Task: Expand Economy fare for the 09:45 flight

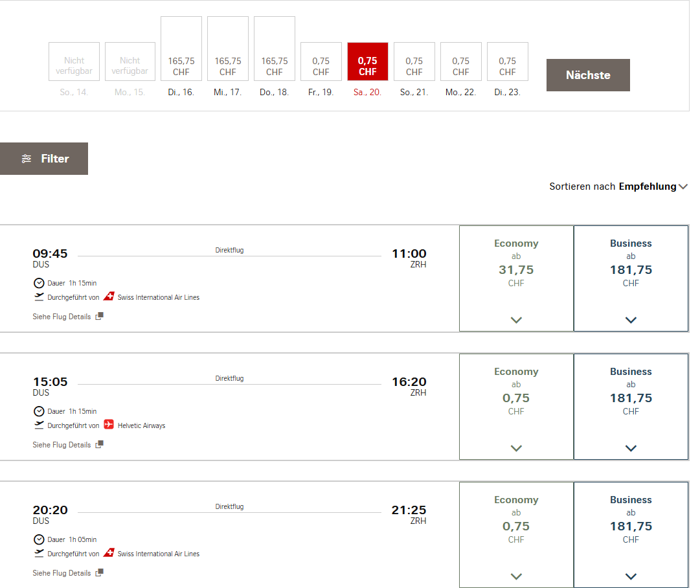Action: click(516, 319)
